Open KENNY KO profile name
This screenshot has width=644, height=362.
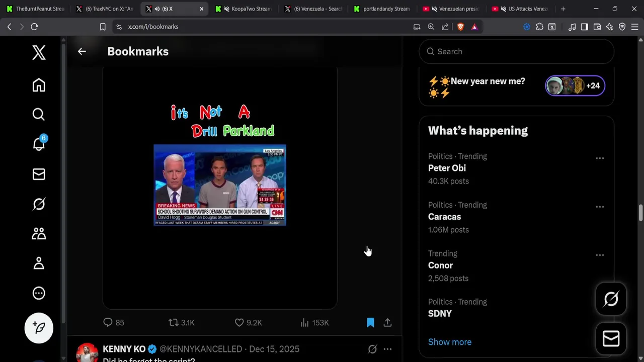(124, 349)
